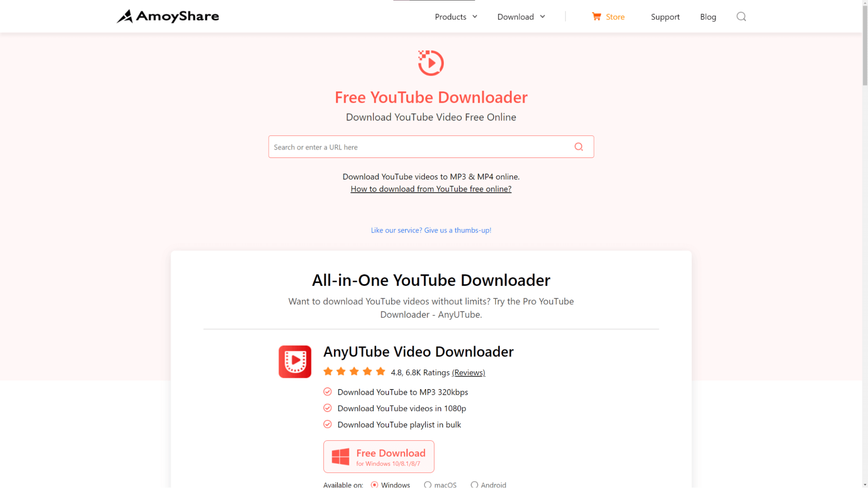Viewport: 868px width, 488px height.
Task: Click the shopping cart Store icon
Action: pyautogui.click(x=596, y=16)
